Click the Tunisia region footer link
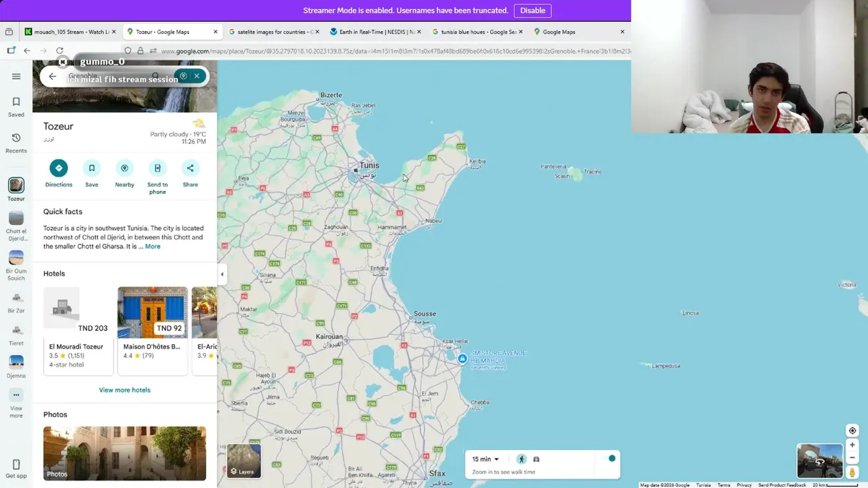Viewport: 868px width, 488px height. (703, 485)
